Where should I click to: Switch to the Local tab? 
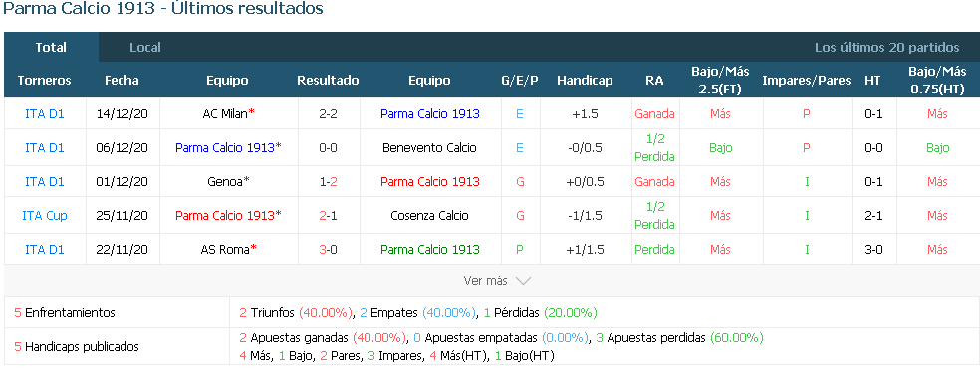[x=145, y=48]
